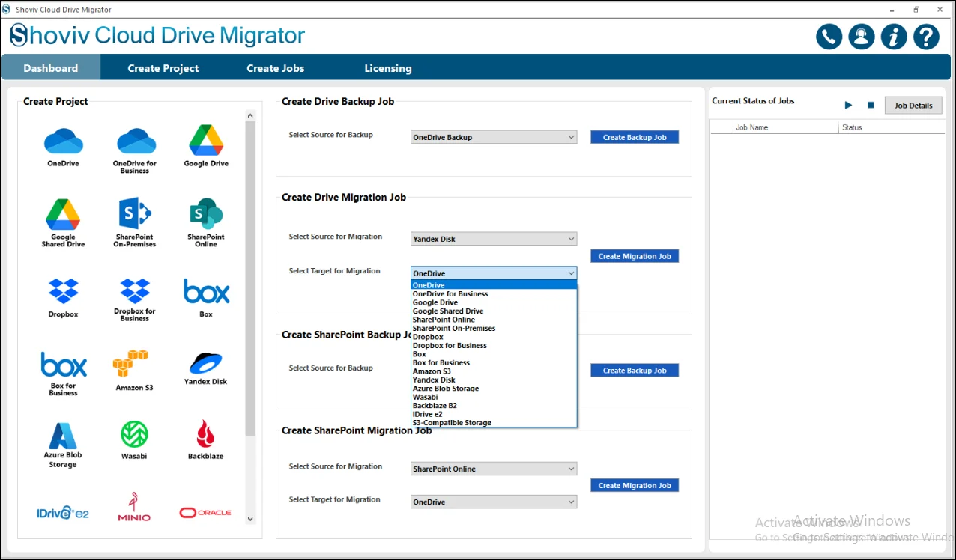Select SharePoint Online in target list
The height and width of the screenshot is (560, 956).
pyautogui.click(x=494, y=320)
